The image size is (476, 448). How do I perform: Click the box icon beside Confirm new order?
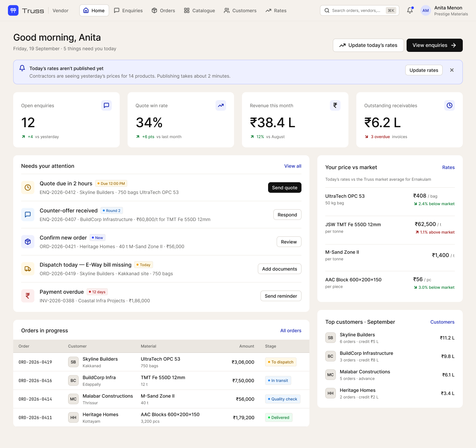point(28,242)
